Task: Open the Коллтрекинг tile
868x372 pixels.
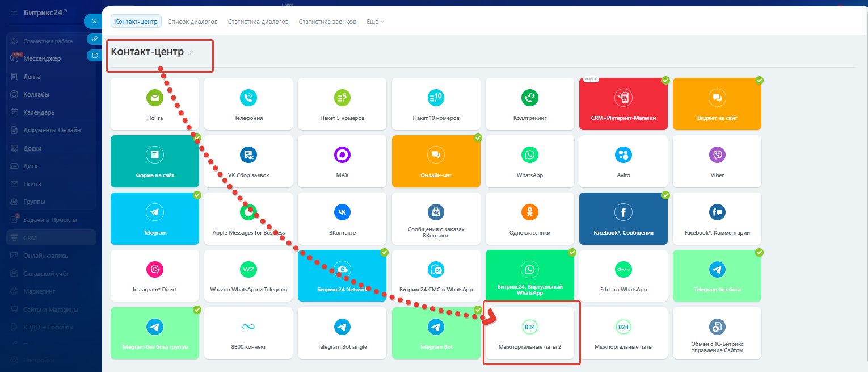Action: pos(530,103)
